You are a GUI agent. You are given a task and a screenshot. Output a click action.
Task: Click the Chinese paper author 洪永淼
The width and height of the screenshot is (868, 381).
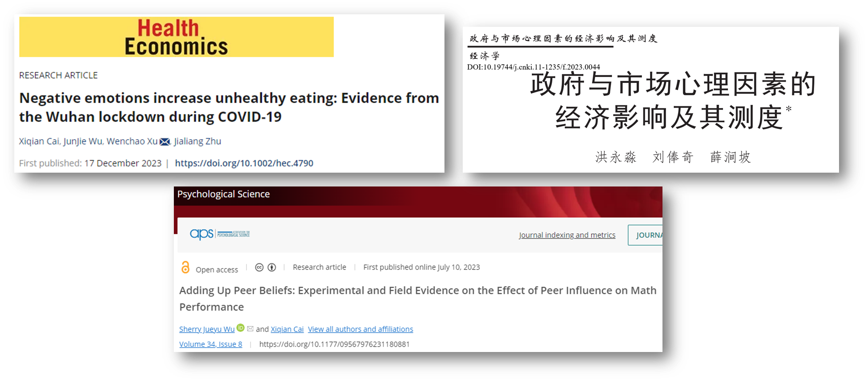coord(616,157)
